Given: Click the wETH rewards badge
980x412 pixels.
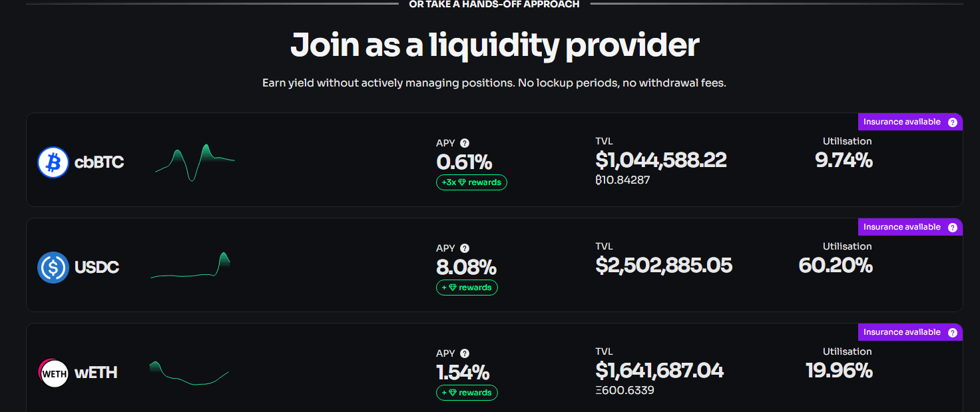Looking at the screenshot, I should click(467, 393).
